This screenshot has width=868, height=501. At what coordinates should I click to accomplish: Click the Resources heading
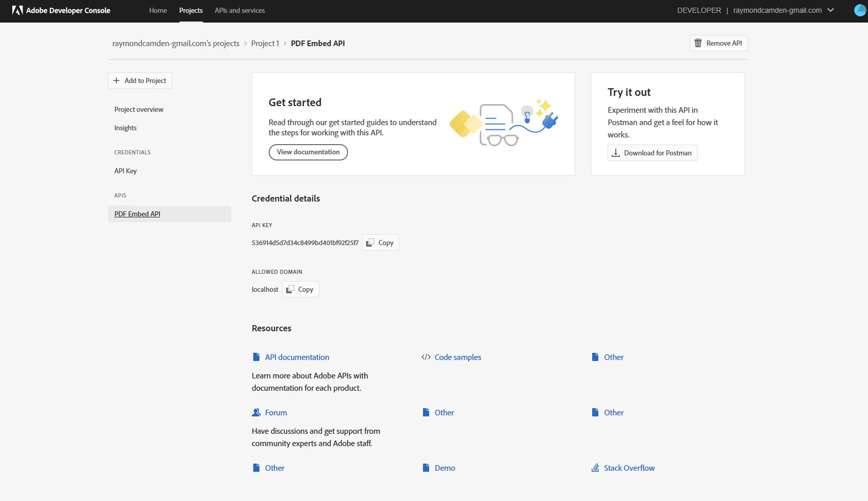pyautogui.click(x=271, y=328)
